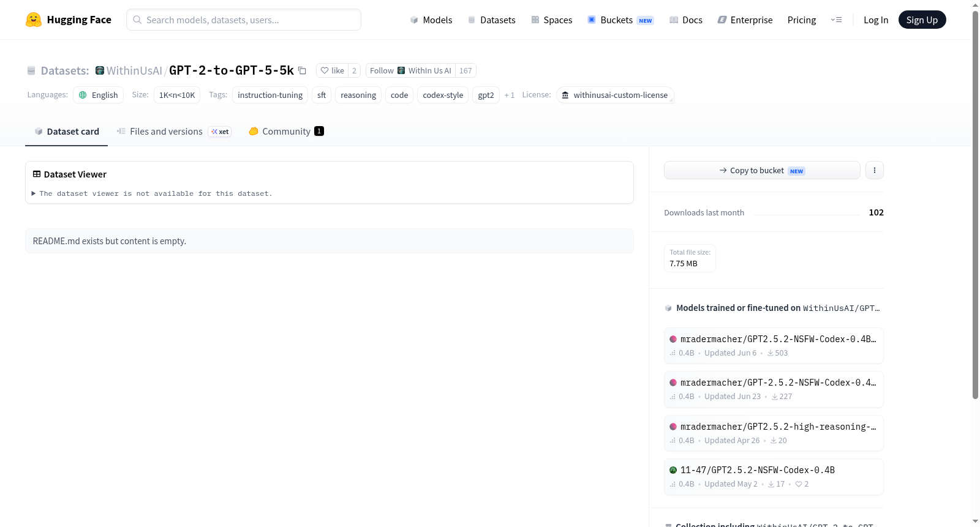Click the page vertical scrollbar
This screenshot has height=527, width=980.
tap(975, 205)
